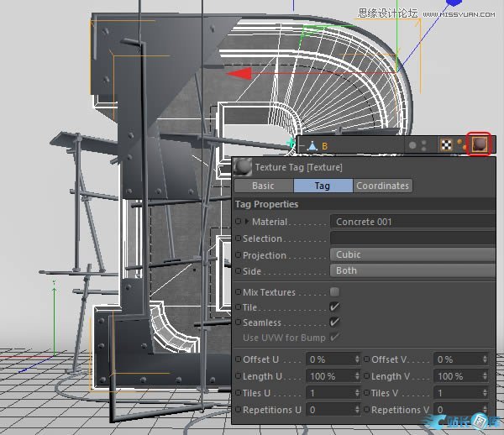This screenshot has height=435, width=504.
Task: Open the Side dropdown showing Both
Action: 412,270
